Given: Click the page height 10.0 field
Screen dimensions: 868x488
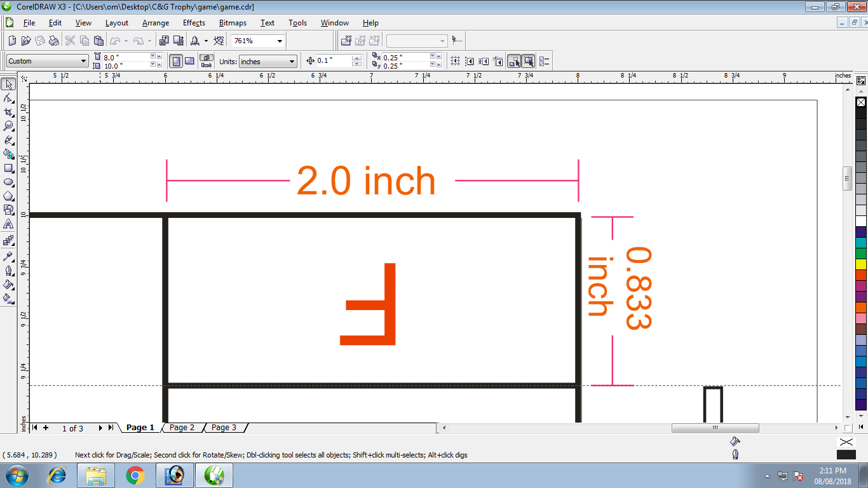Looking at the screenshot, I should (125, 65).
